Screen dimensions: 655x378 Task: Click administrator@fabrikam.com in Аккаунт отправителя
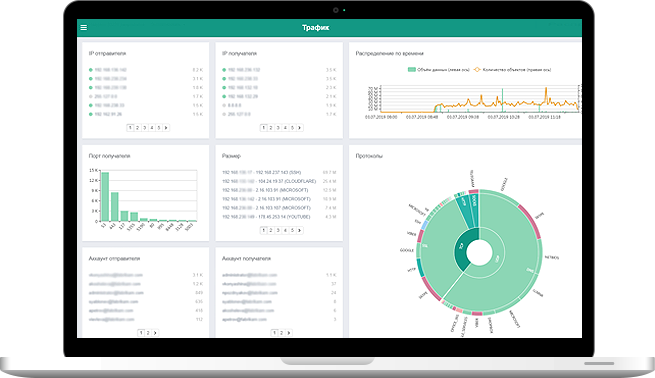(116, 293)
